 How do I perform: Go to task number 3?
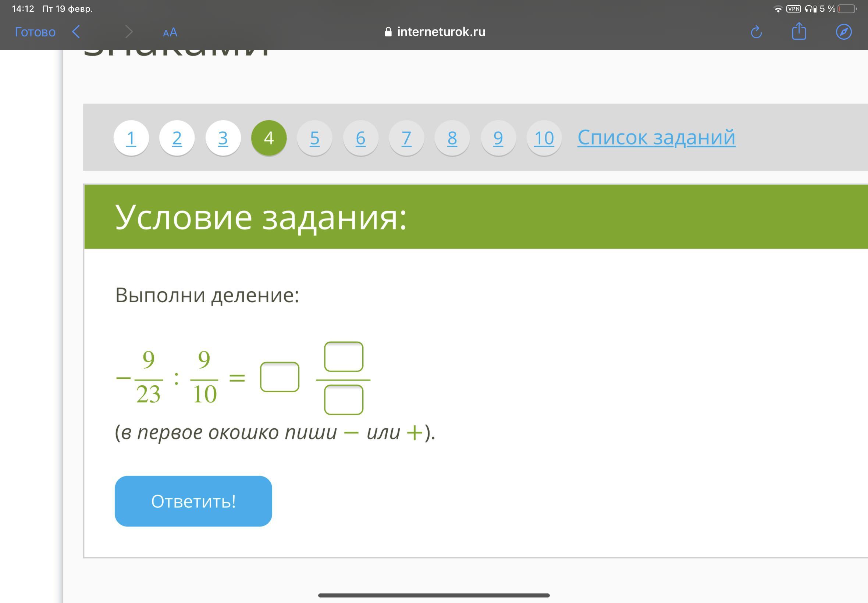[x=223, y=138]
